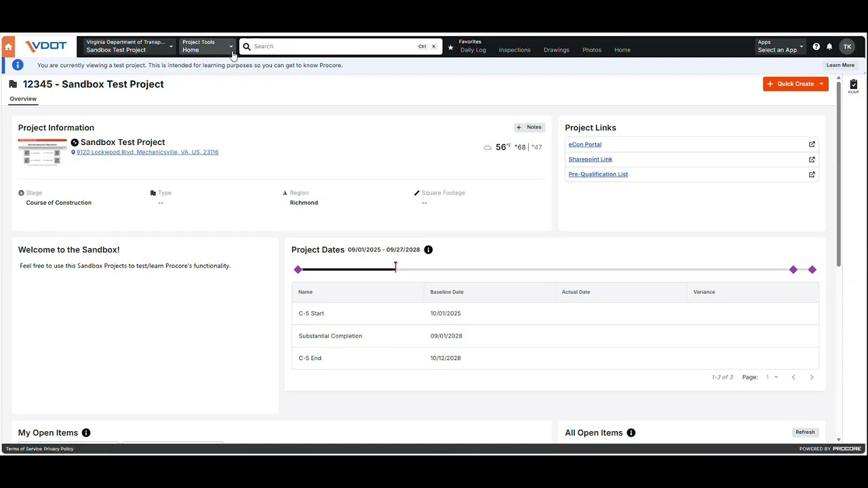
Task: Click the Notes button
Action: click(x=529, y=127)
